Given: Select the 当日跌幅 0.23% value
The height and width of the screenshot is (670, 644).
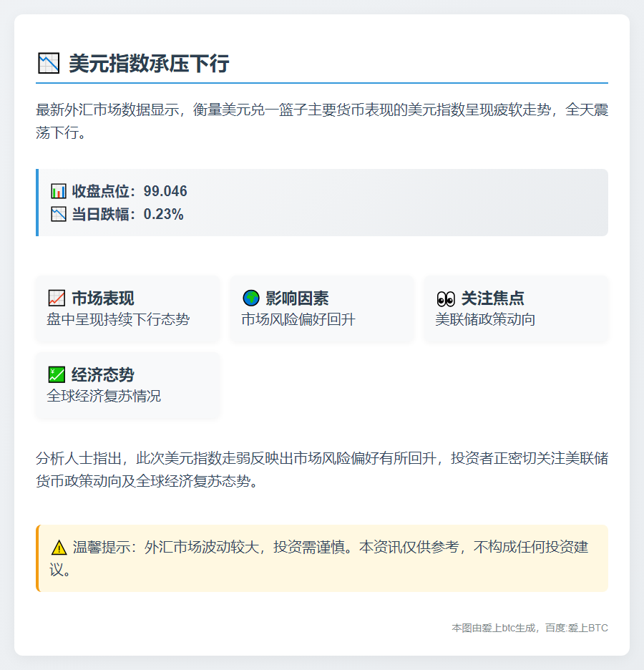Looking at the screenshot, I should click(163, 214).
